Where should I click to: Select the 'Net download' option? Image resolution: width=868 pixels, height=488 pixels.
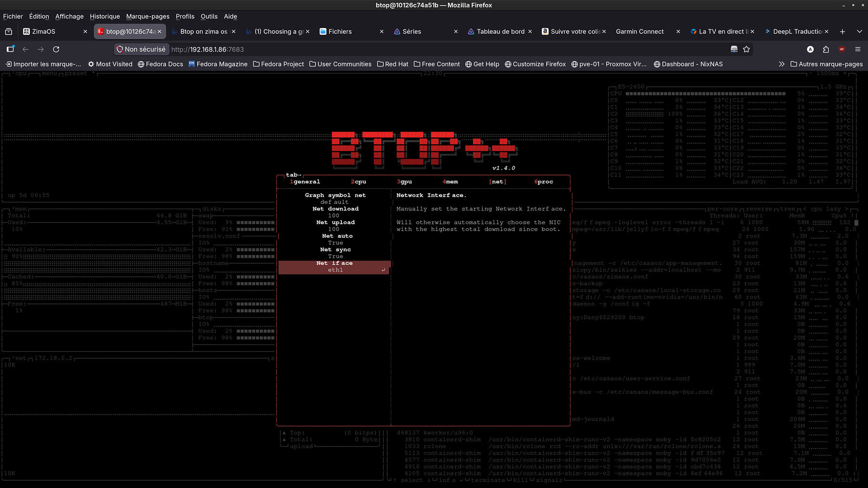(x=335, y=212)
